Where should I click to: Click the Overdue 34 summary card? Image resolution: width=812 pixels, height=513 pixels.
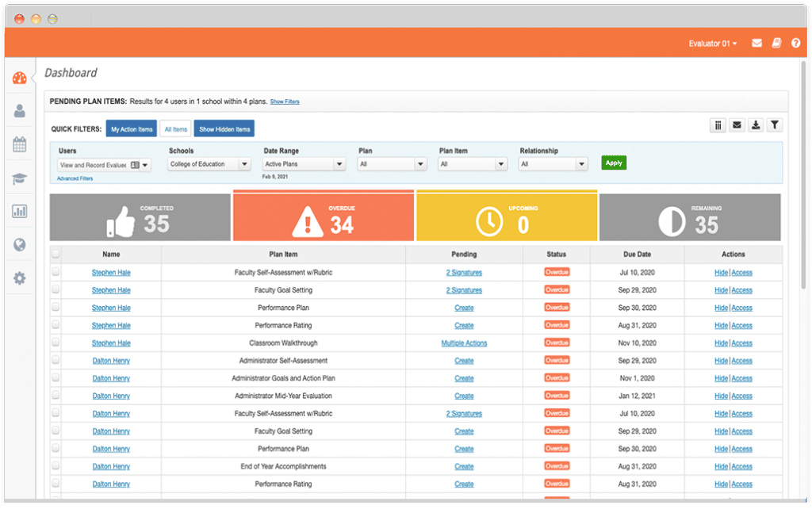323,215
